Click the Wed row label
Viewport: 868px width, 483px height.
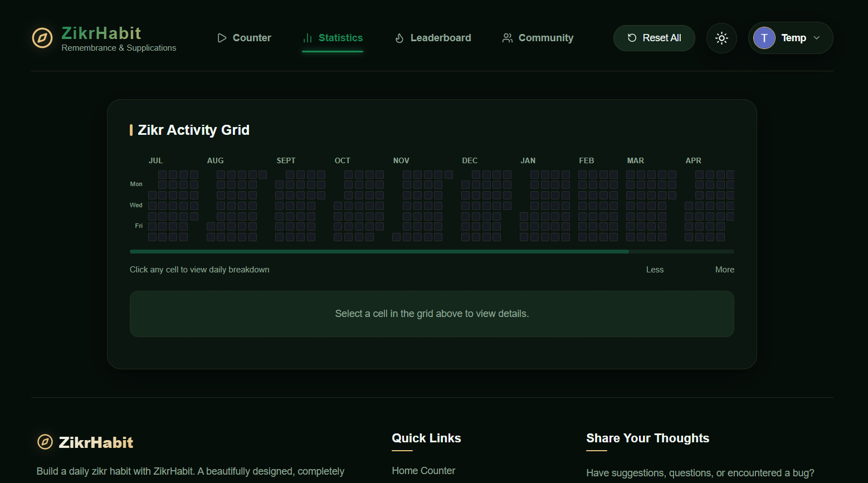pos(136,205)
